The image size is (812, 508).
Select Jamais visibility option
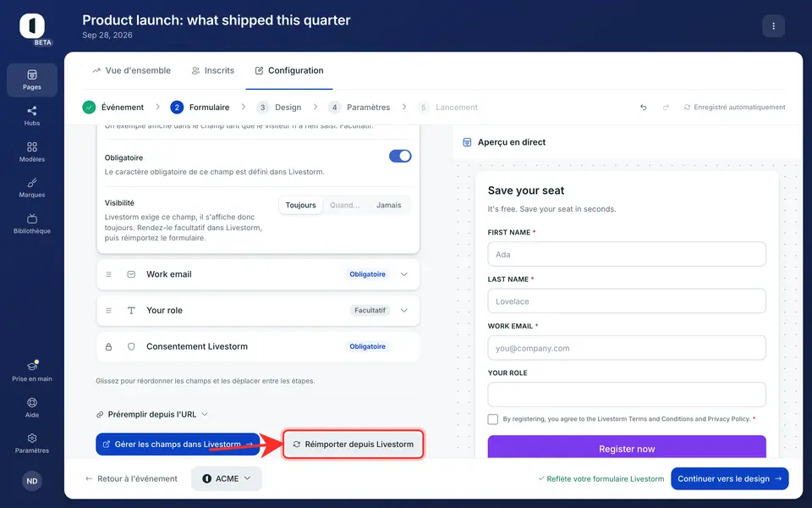(388, 205)
